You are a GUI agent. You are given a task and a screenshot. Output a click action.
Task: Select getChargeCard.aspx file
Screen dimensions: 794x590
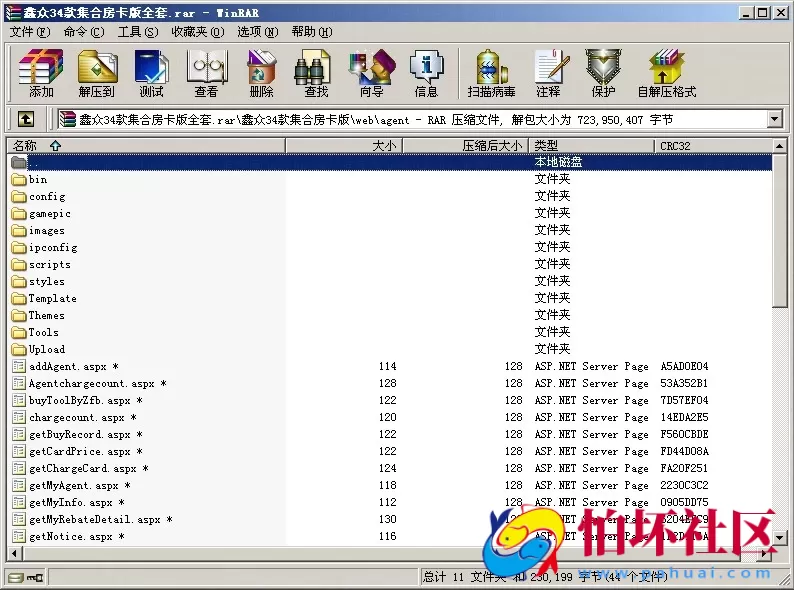[80, 468]
